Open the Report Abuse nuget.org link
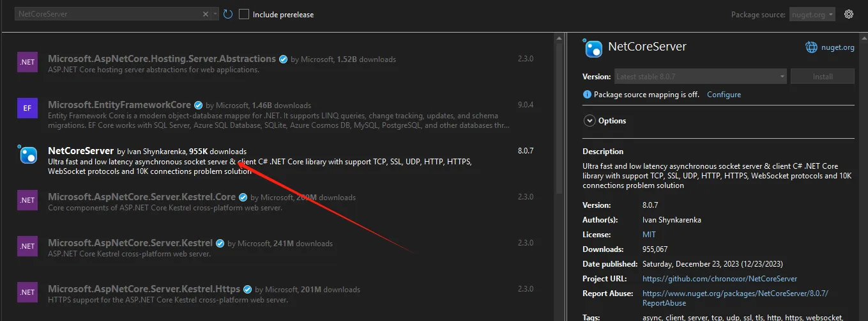 (735, 298)
